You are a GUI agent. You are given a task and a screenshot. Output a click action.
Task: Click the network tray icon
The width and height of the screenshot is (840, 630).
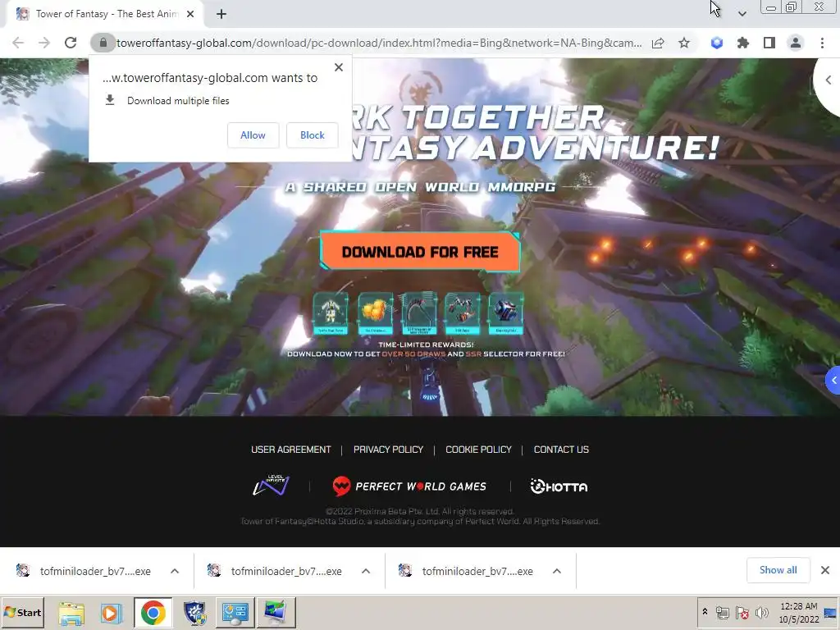coord(723,612)
